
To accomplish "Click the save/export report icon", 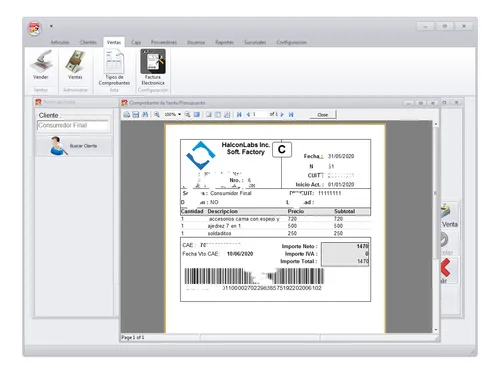I will [x=136, y=115].
